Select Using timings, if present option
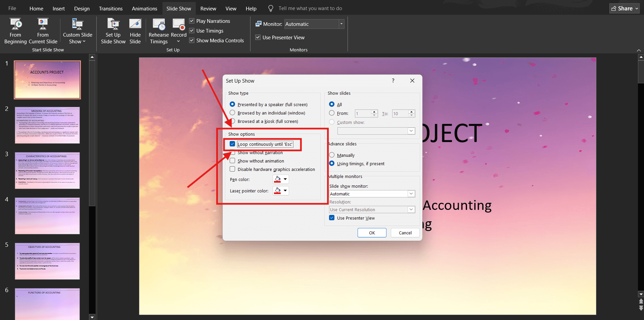Viewport: 644px width, 320px height. click(332, 164)
